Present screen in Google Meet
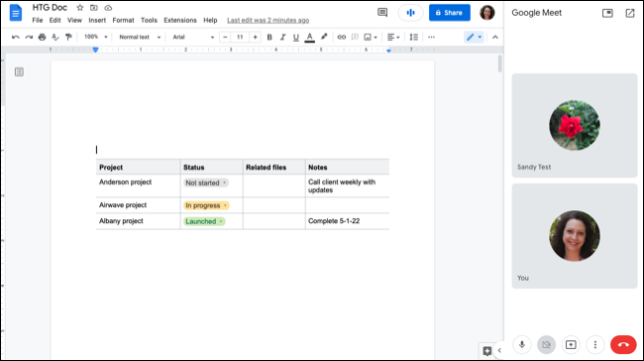The width and height of the screenshot is (644, 361). point(571,344)
